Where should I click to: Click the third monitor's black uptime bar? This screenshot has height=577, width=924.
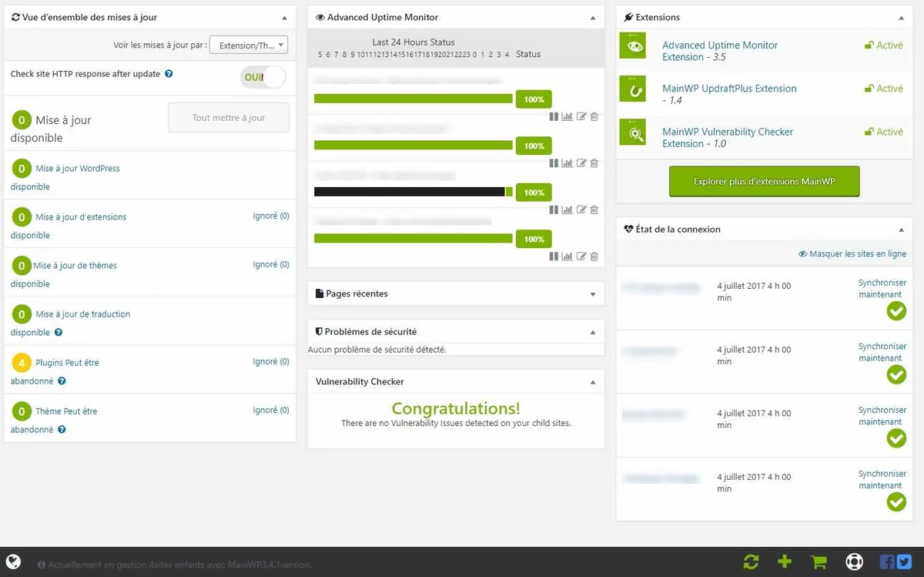(409, 192)
